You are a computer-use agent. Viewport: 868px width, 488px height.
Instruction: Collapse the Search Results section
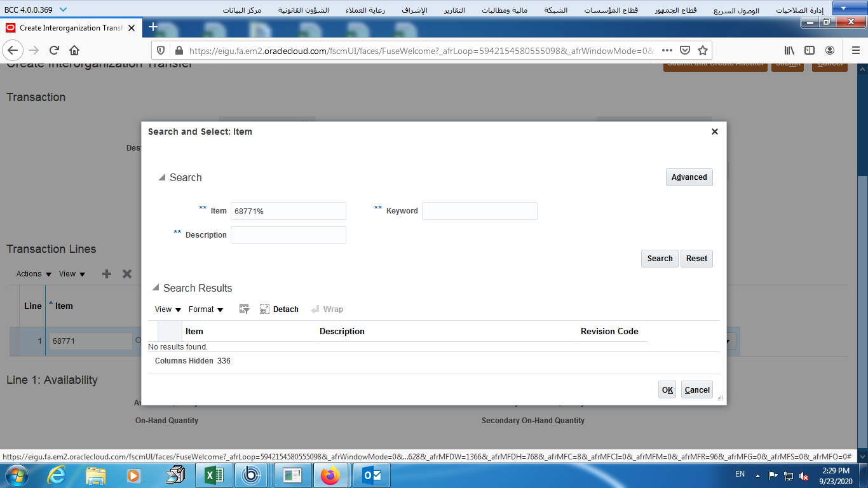click(156, 288)
